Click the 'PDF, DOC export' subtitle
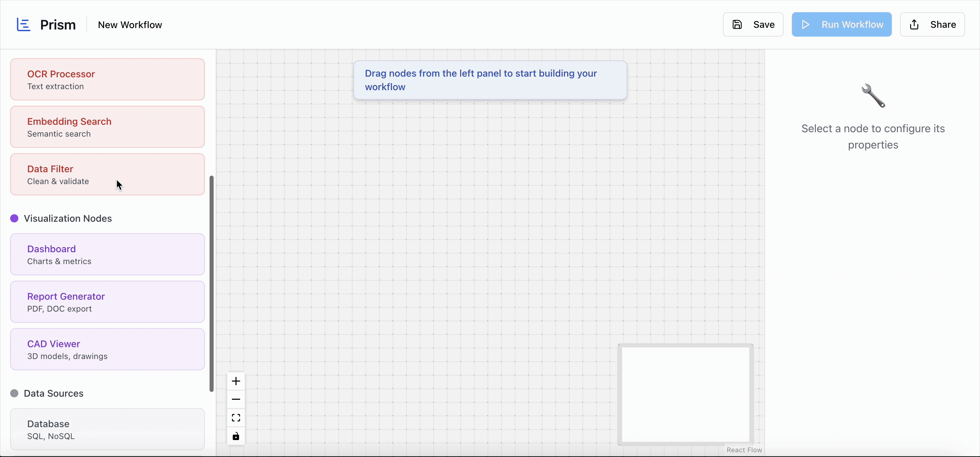The image size is (980, 457). pos(59,309)
